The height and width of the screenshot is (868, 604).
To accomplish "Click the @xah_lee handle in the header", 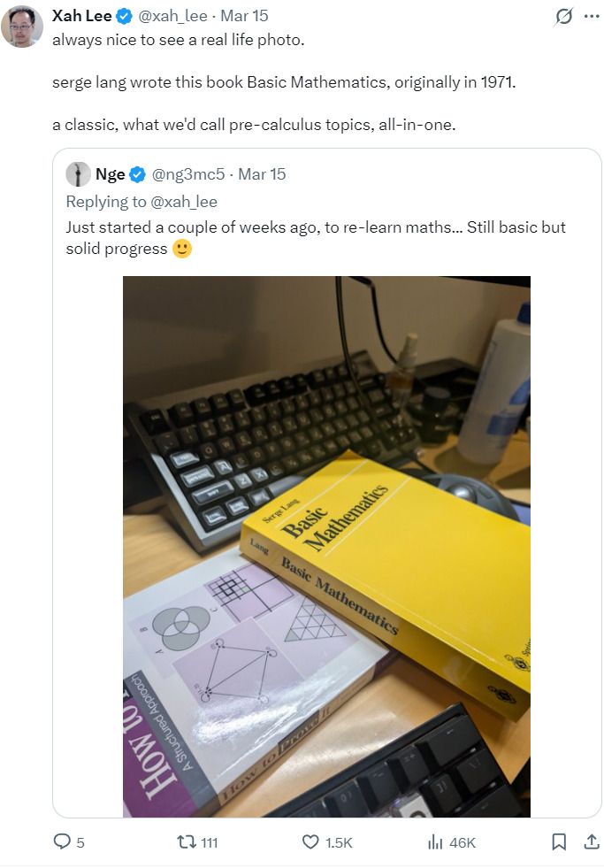I will coord(172,16).
